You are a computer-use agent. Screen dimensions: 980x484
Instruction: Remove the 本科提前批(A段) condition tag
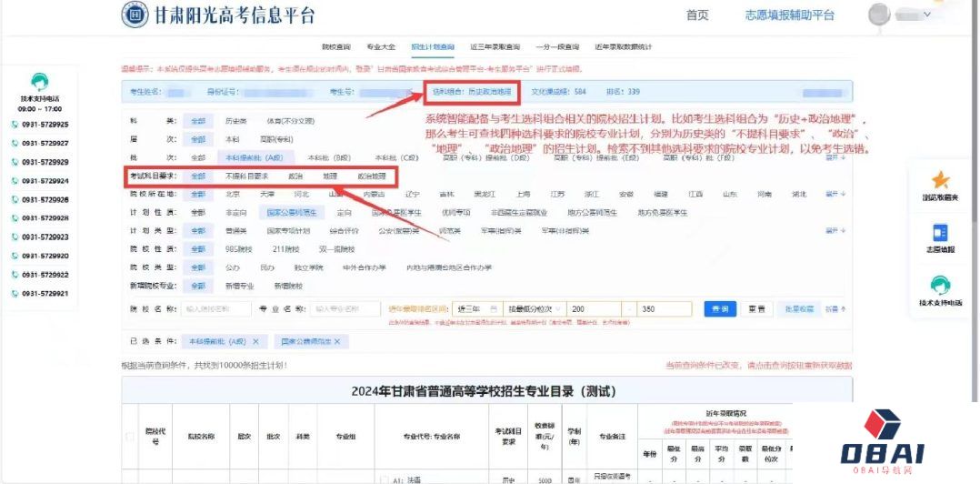255,341
